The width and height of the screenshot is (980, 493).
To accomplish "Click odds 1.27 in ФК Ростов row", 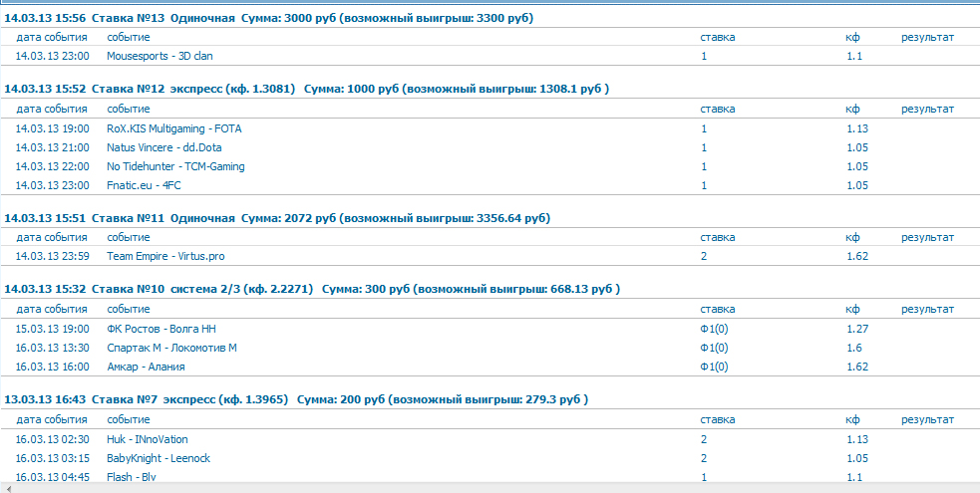I will click(x=856, y=329).
